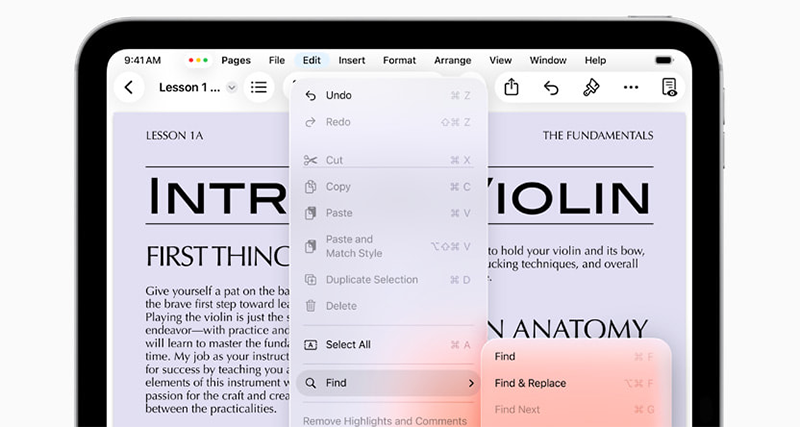800x427 pixels.
Task: Choose Find Next in the submenu
Action: point(576,409)
